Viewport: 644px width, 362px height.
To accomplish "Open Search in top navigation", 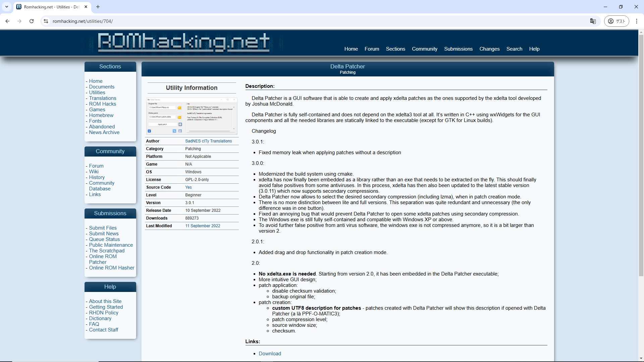I will click(514, 49).
